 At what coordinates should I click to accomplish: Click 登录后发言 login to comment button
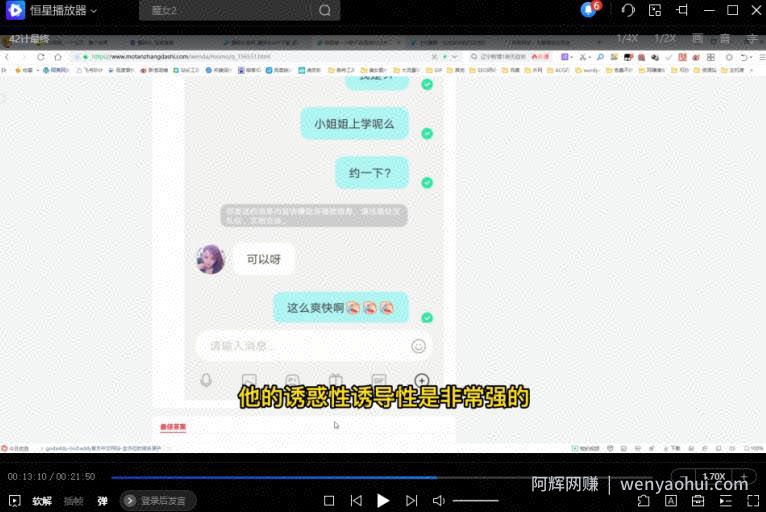pos(158,501)
